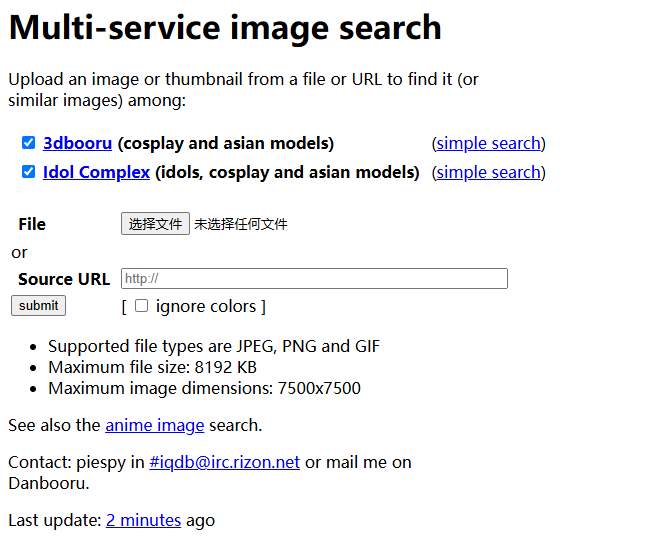
Task: Click the Source URL label
Action: click(64, 279)
